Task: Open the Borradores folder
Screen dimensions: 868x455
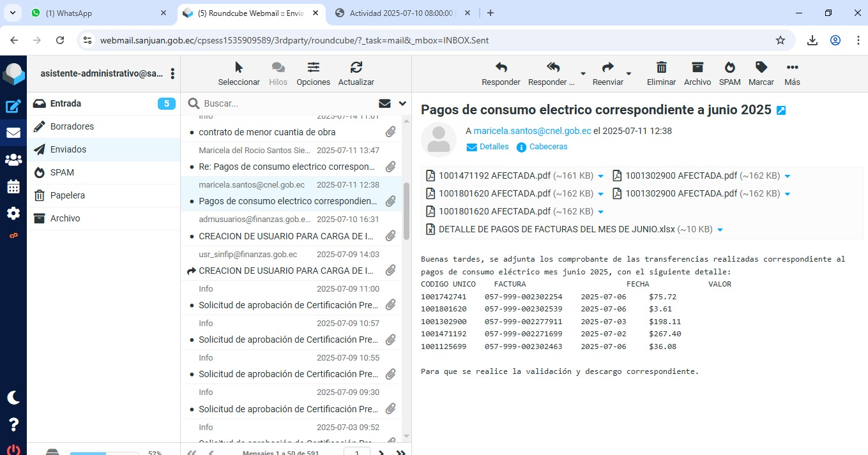Action: pos(72,126)
